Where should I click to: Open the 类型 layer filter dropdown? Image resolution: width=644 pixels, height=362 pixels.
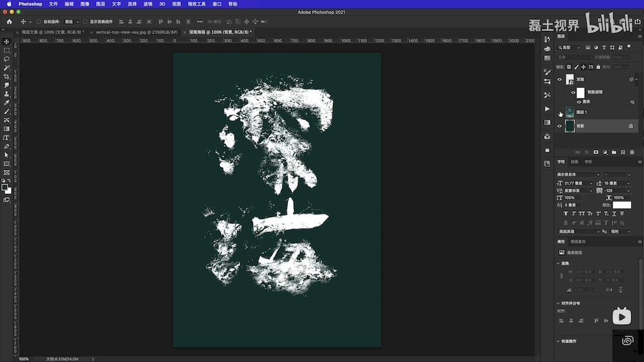coord(570,48)
